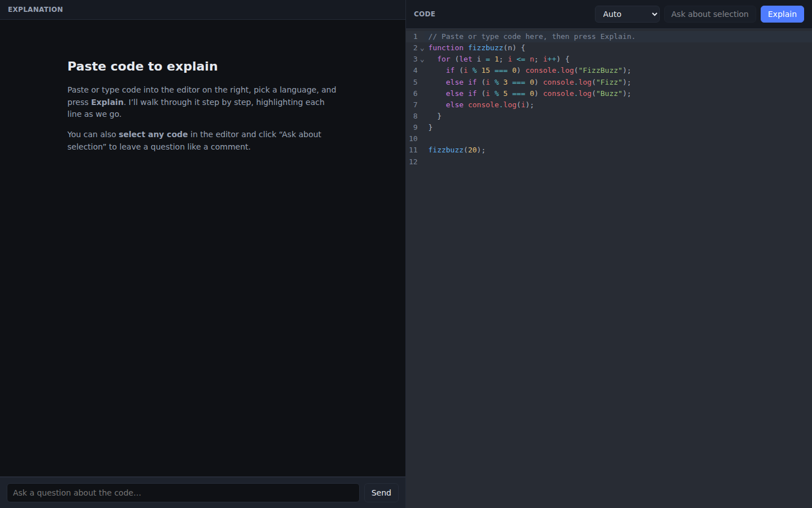Click the 'fizzbuzz(20);' call line
Screen dimensions: 812x508
pyautogui.click(x=457, y=150)
